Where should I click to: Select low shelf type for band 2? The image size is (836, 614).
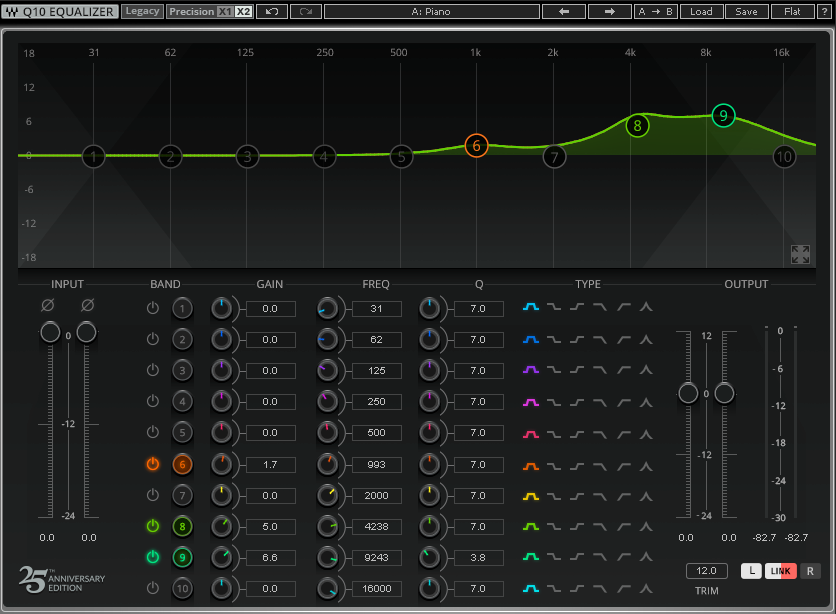click(554, 340)
